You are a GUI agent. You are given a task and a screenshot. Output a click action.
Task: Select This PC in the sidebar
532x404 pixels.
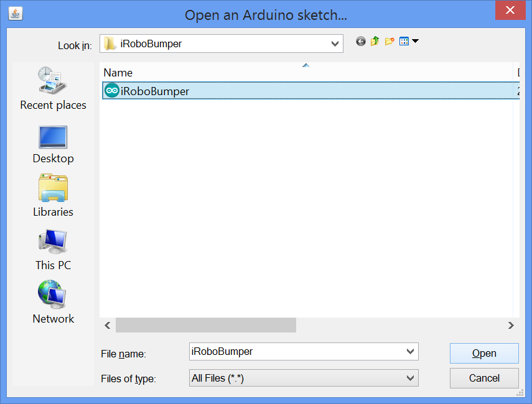53,249
